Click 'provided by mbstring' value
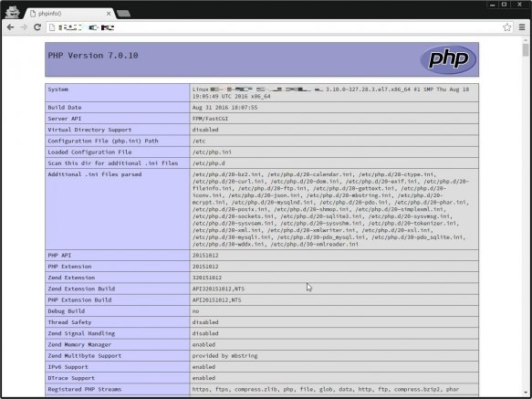Image resolution: width=532 pixels, height=399 pixels. pos(224,356)
